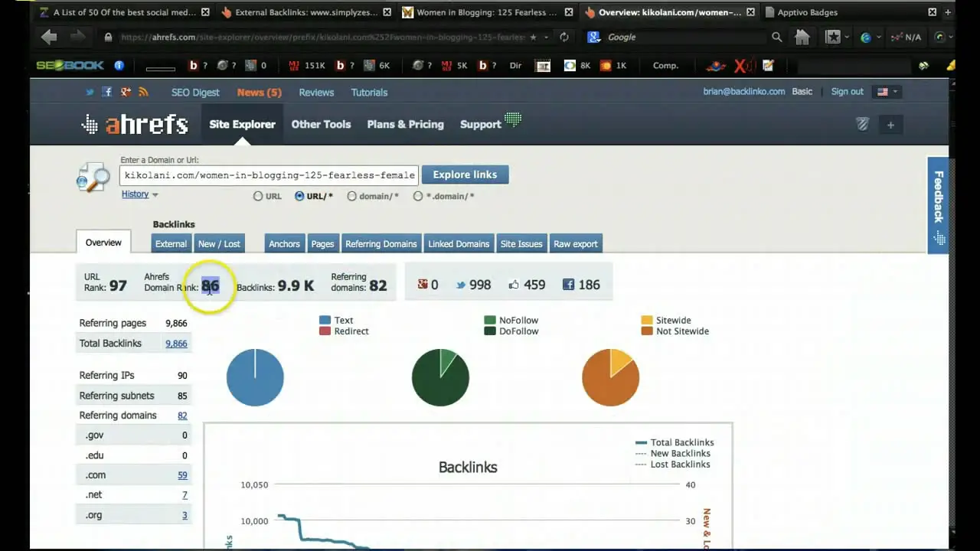Click the SEOBook logo in toolbar
Viewport: 980px width, 551px height.
tap(70, 66)
